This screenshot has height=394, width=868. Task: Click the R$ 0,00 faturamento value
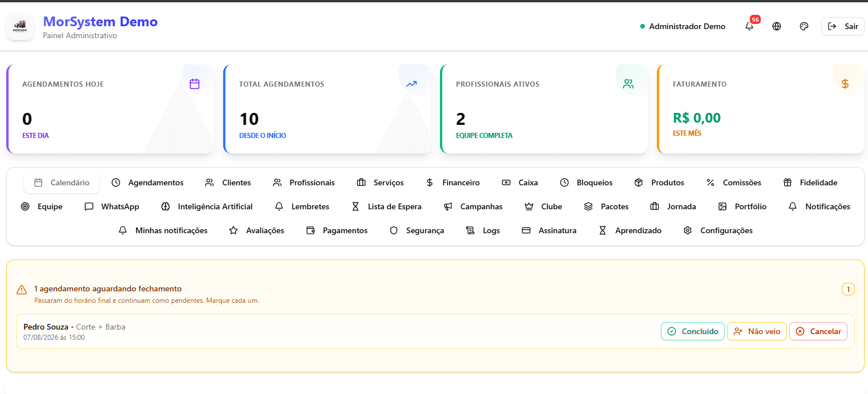click(x=697, y=118)
